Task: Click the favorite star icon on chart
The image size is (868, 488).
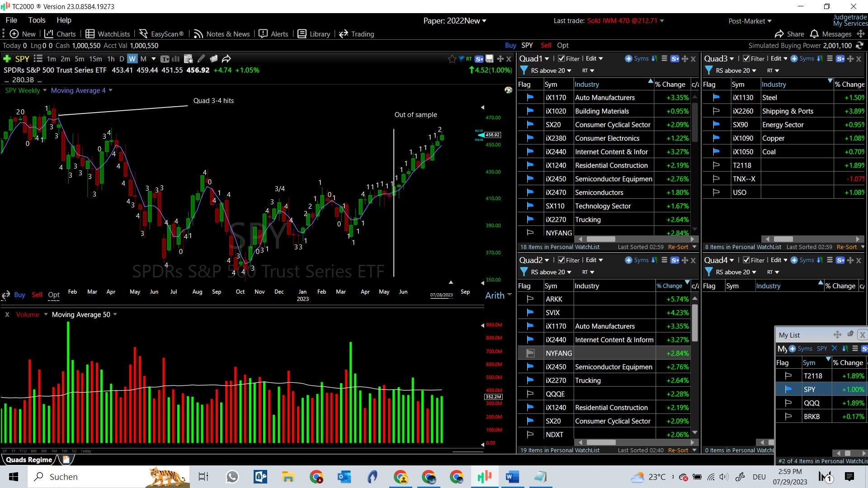Action: coord(452,59)
